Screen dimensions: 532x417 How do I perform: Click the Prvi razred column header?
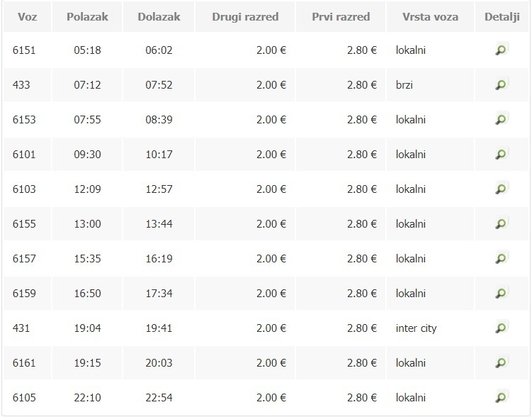(341, 16)
